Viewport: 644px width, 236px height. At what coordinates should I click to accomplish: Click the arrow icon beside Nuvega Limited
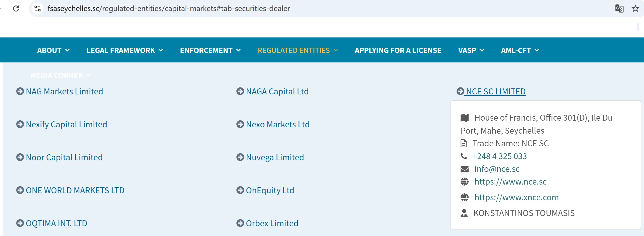tap(240, 157)
